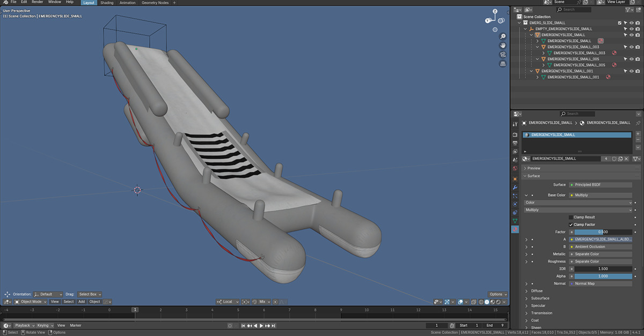Exclude EMERG_SLIDE_SMALL collection checkbox
The height and width of the screenshot is (336, 644).
[620, 23]
